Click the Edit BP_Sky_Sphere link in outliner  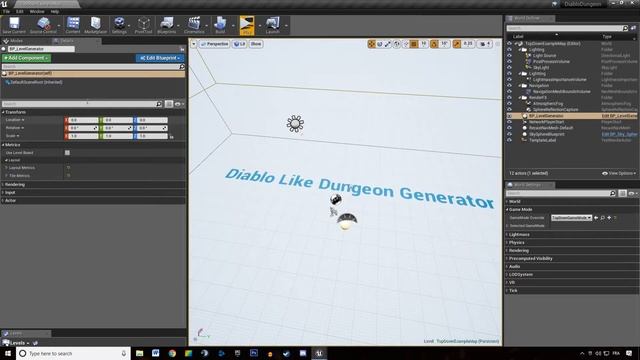click(619, 134)
